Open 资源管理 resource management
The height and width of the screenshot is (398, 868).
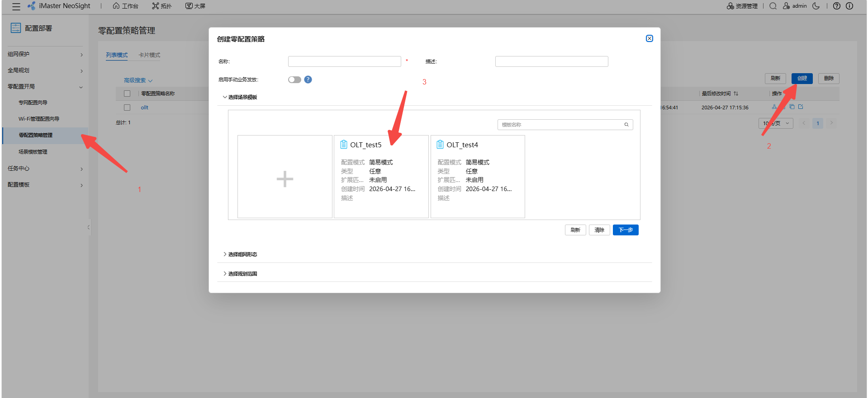point(742,6)
